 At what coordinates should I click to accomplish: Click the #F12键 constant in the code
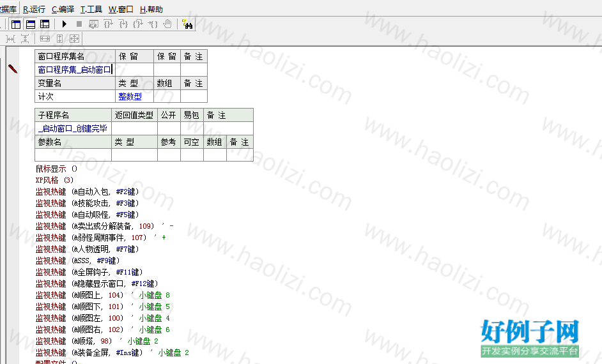pos(143,284)
